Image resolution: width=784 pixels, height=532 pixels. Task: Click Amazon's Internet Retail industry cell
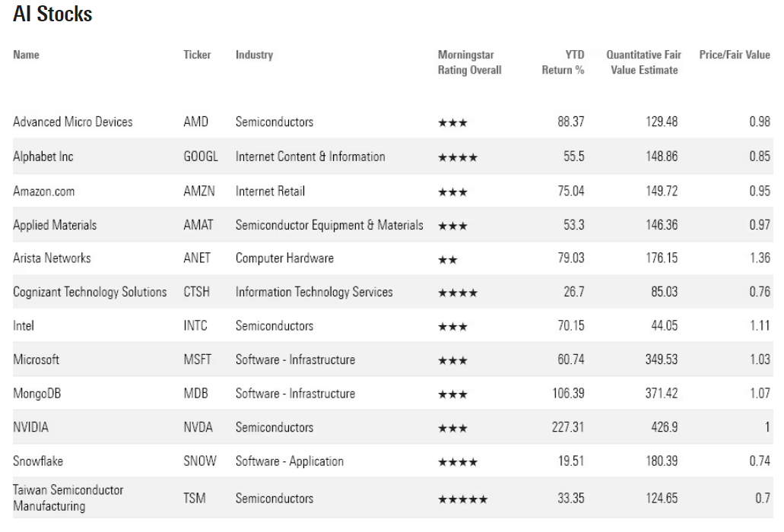tap(270, 191)
